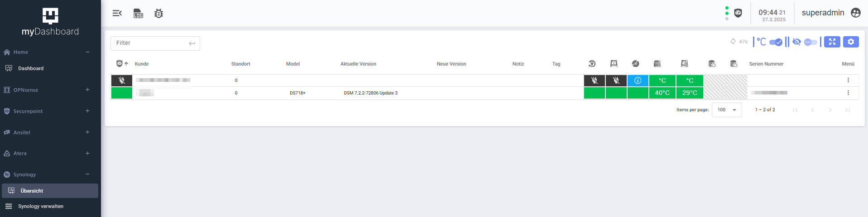
Task: Toggle the hidden items visibility switch
Action: point(810,42)
